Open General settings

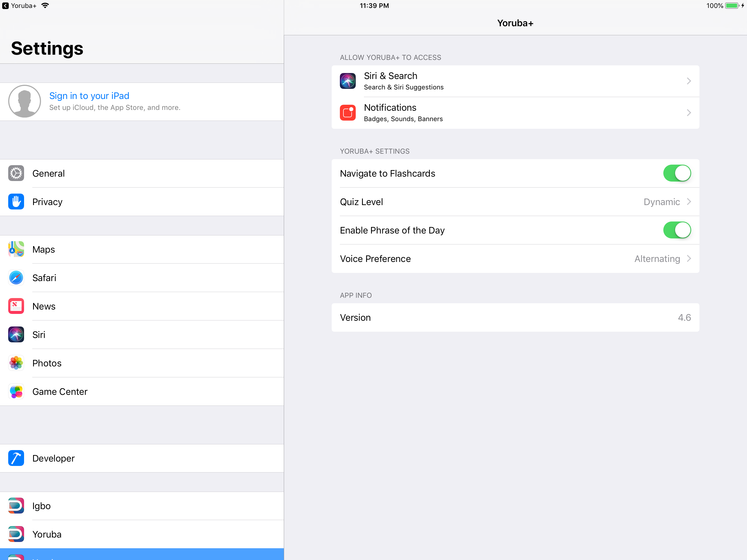pos(142,173)
